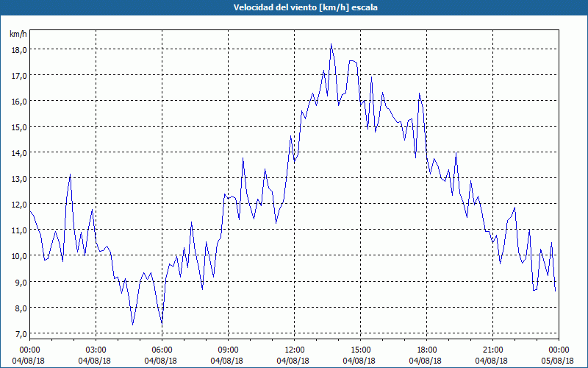
Task: Click the '15,0' y-axis value
Action: click(x=19, y=127)
